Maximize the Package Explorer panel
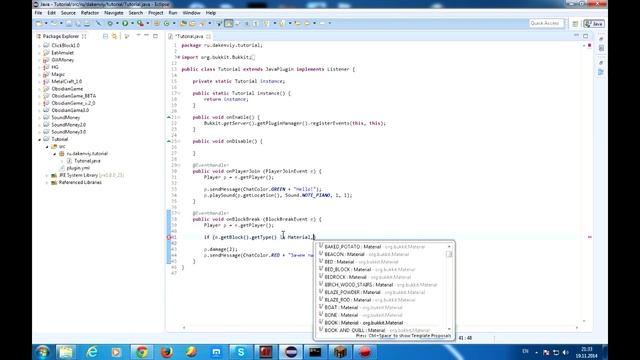Image resolution: width=640 pixels, height=360 pixels. point(156,36)
